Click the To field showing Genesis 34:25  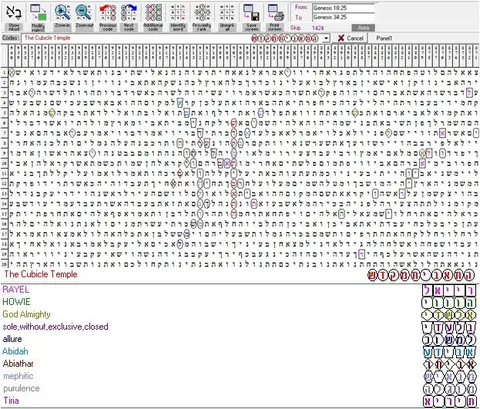click(343, 17)
